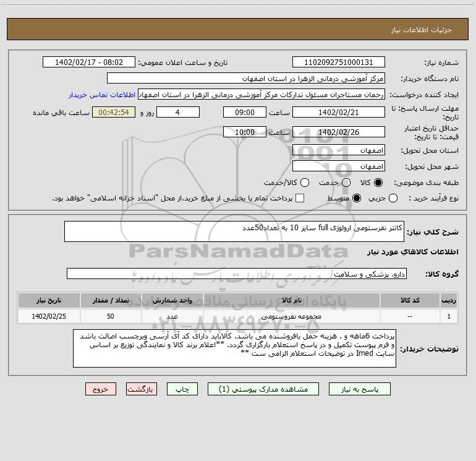Click the مجموعه نفروستومی table cell
Viewport: 476px width, 461px height.
click(x=291, y=316)
